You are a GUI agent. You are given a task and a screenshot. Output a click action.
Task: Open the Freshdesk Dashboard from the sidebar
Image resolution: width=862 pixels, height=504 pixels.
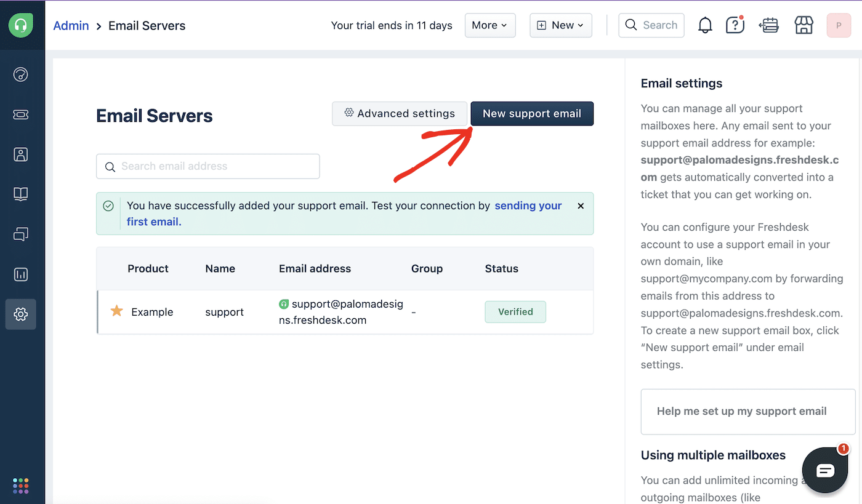[20, 74]
